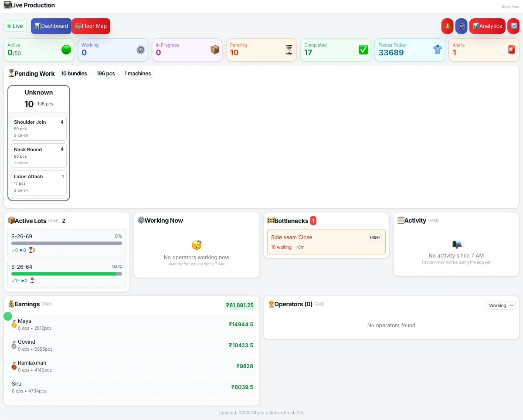Click the S-26-64 lot progress bar
523x420 pixels.
click(x=67, y=274)
